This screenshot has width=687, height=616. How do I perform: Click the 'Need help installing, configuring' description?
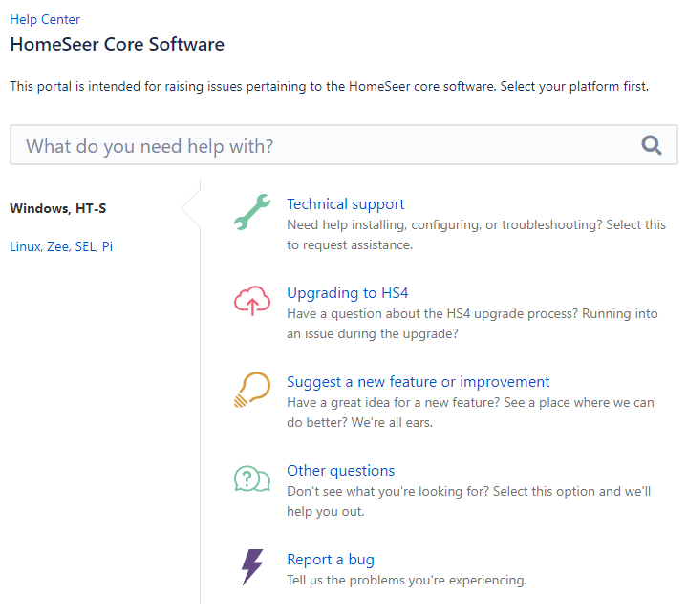(x=476, y=225)
